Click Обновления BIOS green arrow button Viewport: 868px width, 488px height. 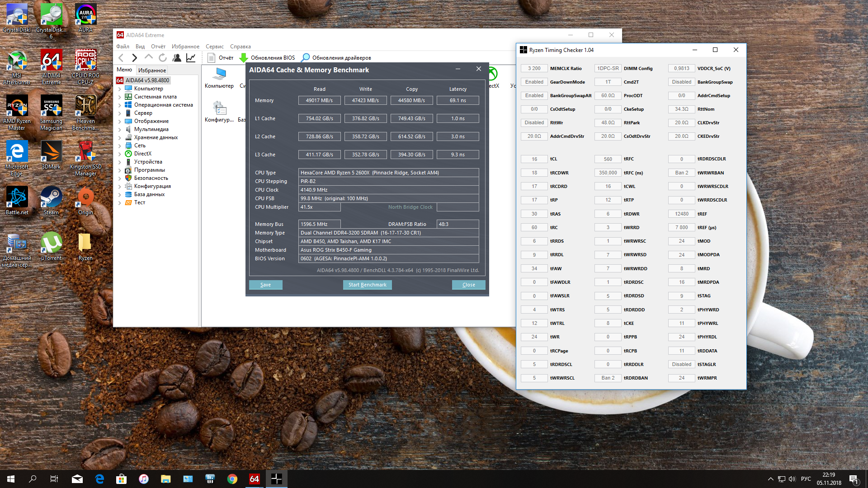coord(267,58)
